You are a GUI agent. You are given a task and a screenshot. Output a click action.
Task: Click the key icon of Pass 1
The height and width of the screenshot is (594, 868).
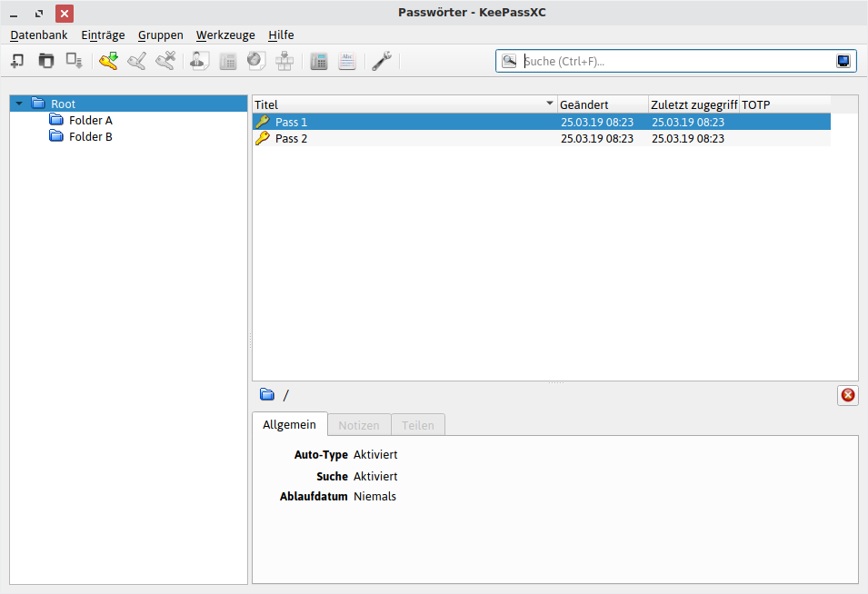263,122
